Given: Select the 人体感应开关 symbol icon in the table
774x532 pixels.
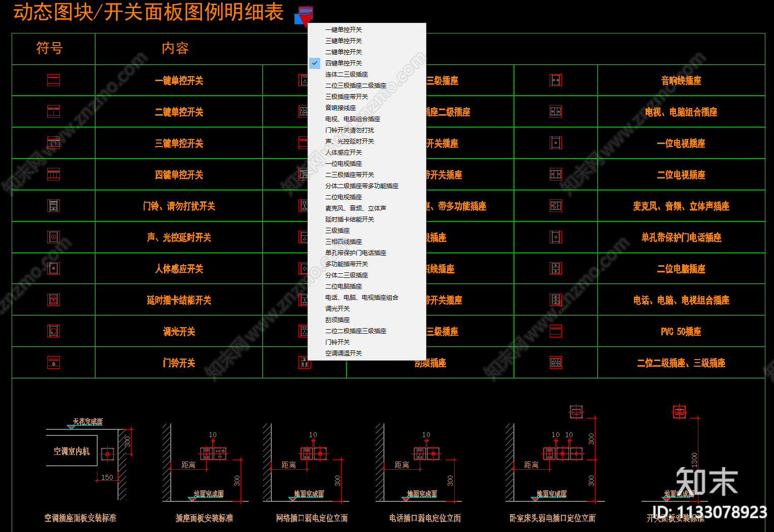Looking at the screenshot, I should (x=53, y=268).
